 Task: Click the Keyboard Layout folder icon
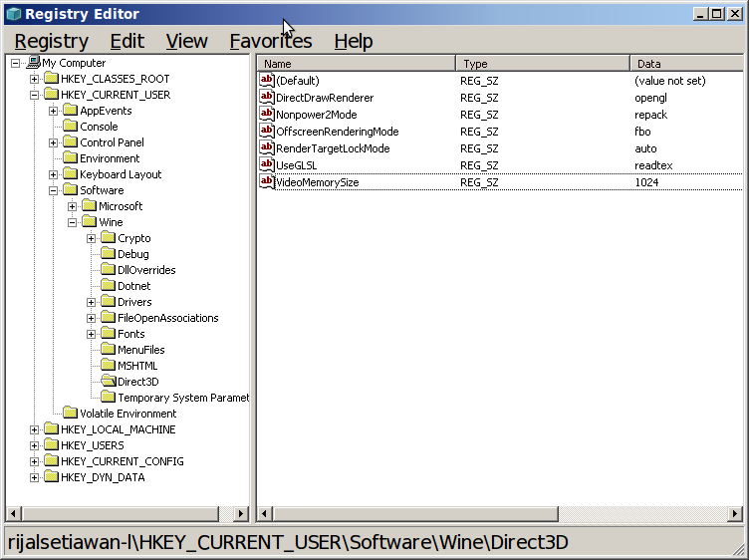tap(70, 174)
